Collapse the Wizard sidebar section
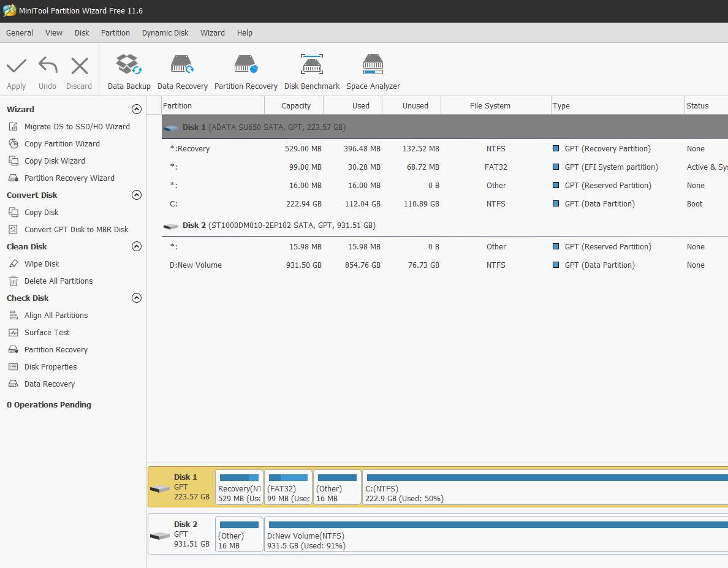Screen dimensions: 728x568 coord(137,109)
